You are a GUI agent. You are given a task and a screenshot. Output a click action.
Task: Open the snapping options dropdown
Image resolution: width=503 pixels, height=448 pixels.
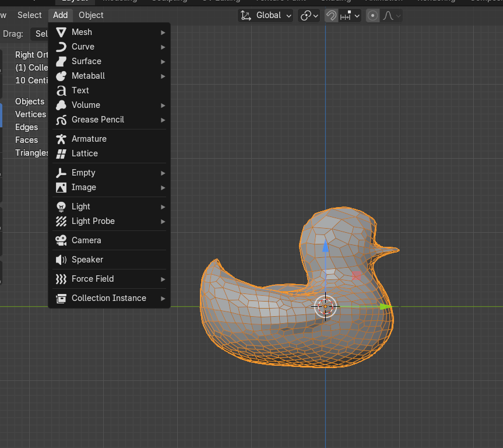point(350,15)
